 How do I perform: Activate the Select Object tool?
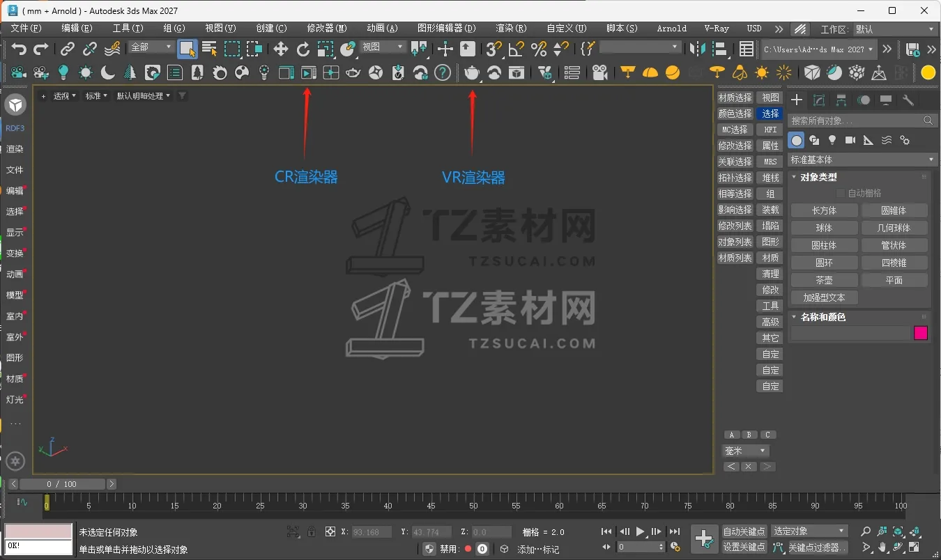[x=187, y=48]
